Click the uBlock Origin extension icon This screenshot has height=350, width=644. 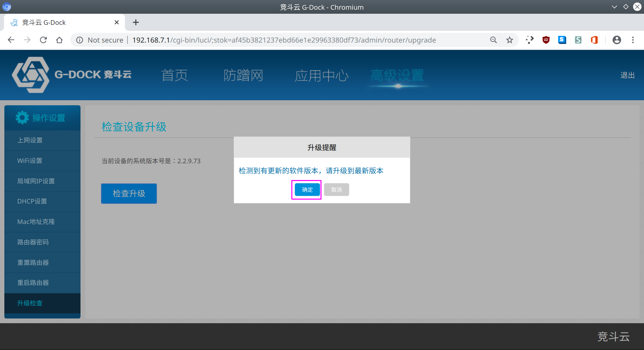click(546, 40)
